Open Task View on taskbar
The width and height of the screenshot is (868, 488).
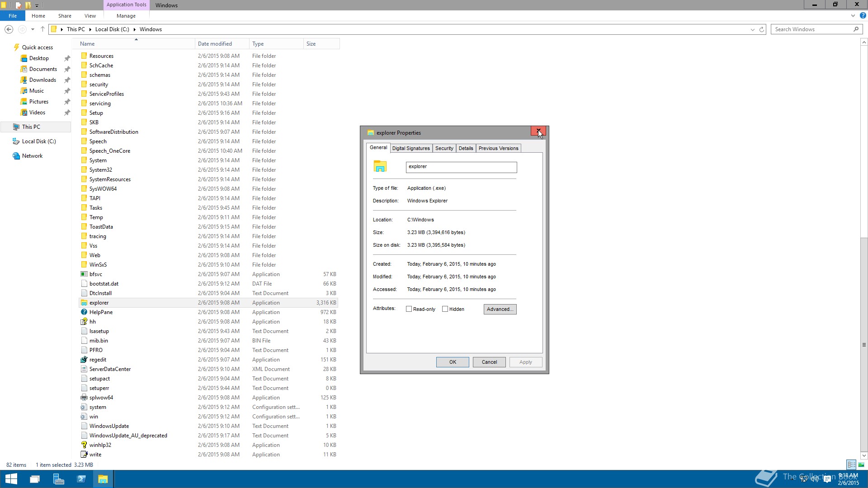(x=35, y=479)
